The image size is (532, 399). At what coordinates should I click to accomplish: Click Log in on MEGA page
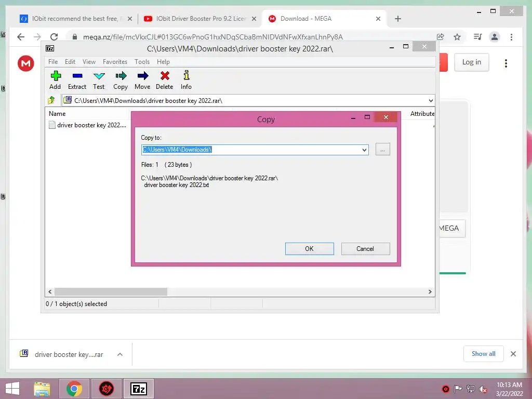pyautogui.click(x=472, y=62)
